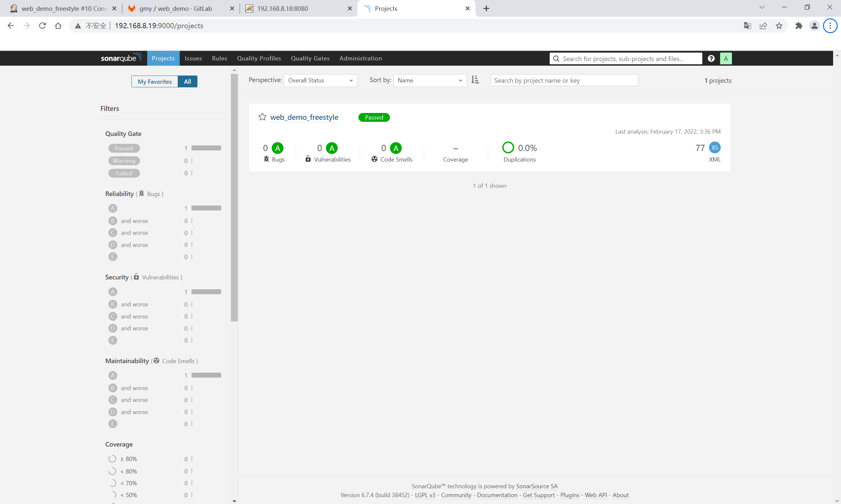841x504 pixels.
Task: Filter by Quality Gate Warning
Action: tap(124, 161)
